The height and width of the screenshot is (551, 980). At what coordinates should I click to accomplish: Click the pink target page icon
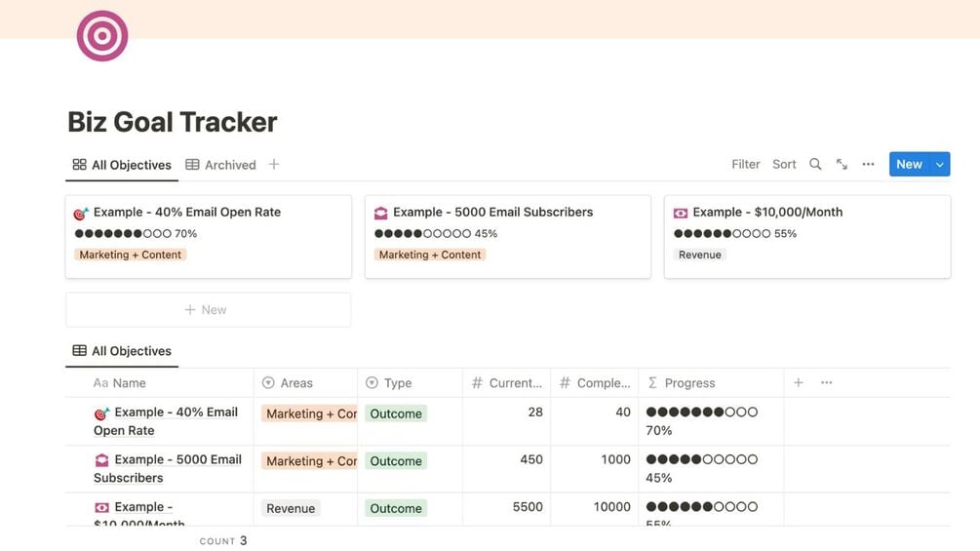102,36
